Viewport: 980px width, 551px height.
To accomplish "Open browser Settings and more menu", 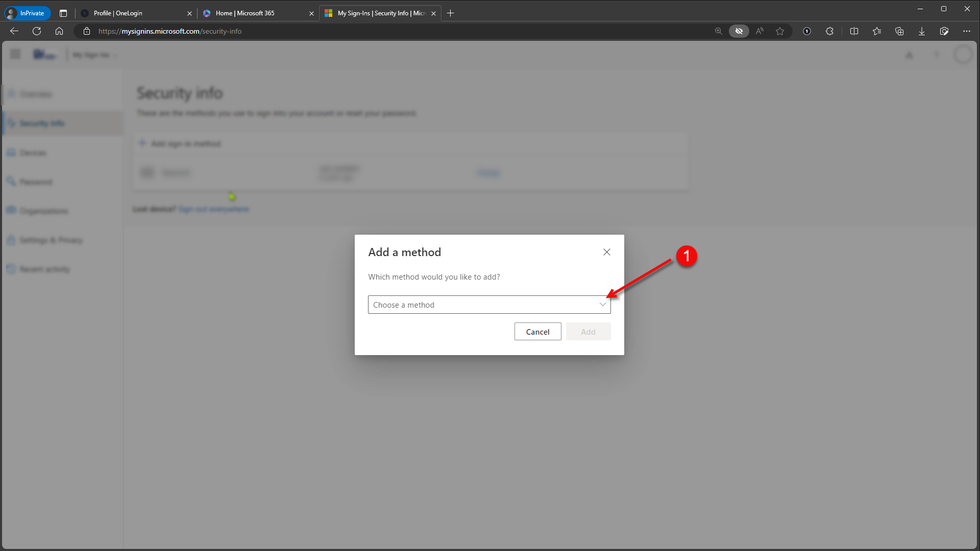I will [967, 31].
